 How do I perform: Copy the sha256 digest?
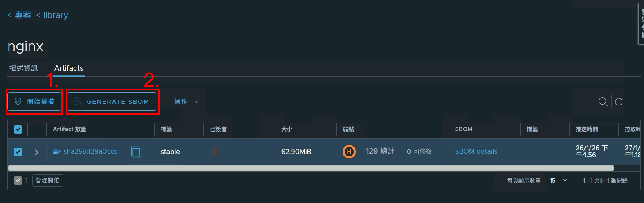tap(136, 152)
